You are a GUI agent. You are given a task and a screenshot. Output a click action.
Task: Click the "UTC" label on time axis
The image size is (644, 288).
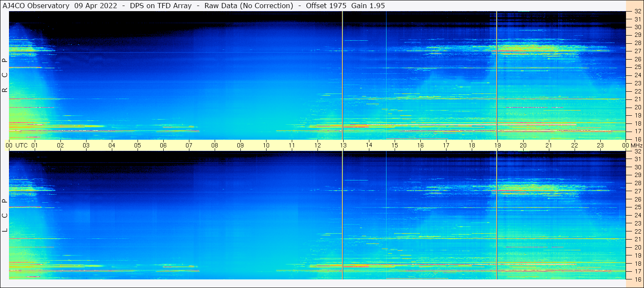21,145
